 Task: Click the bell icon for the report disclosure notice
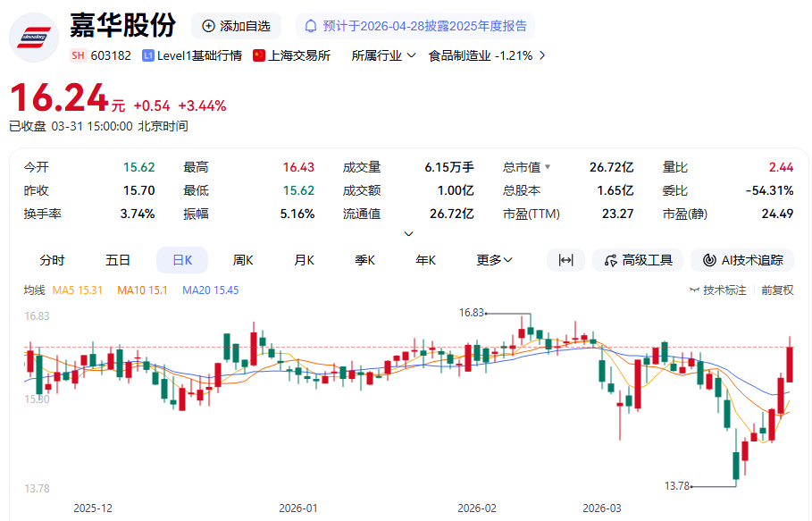point(312,26)
